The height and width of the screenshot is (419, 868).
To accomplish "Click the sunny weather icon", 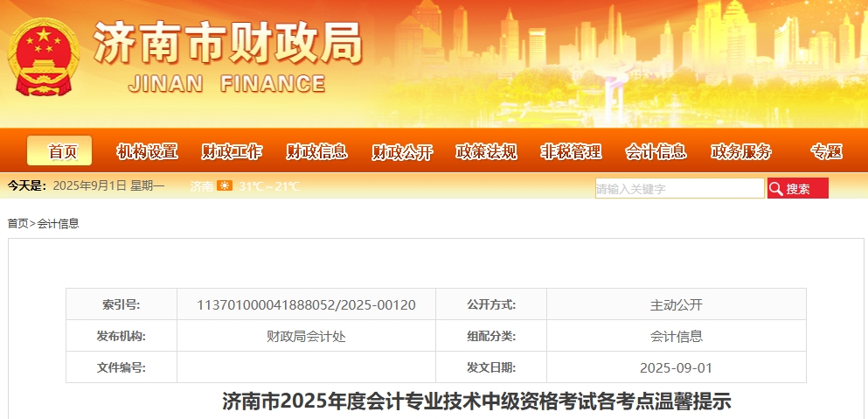I will (225, 186).
